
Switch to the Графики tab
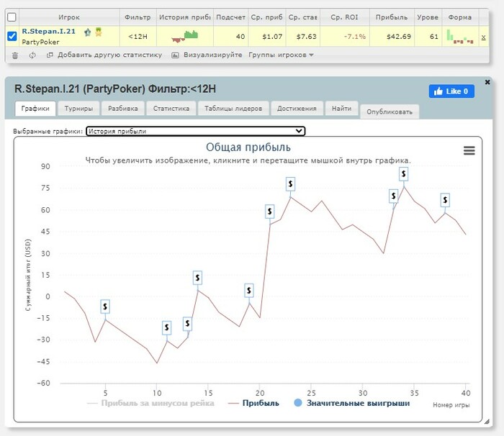tap(35, 108)
